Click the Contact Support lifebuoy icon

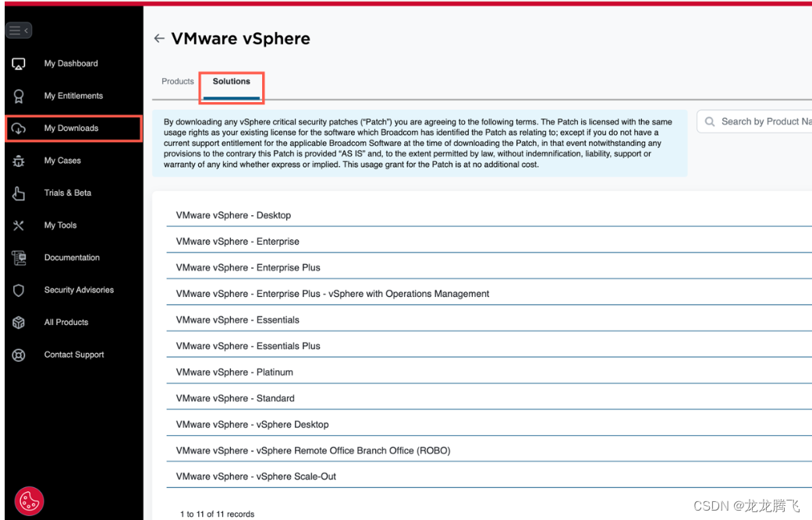click(19, 355)
